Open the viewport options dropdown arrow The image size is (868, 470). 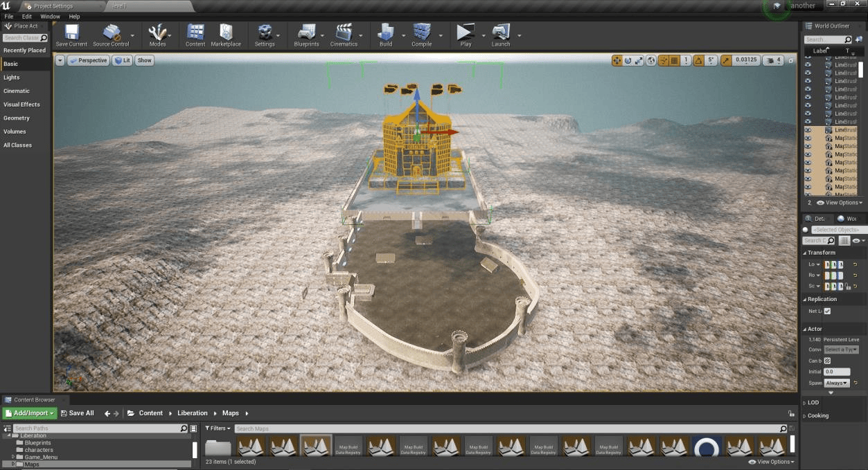coord(60,60)
